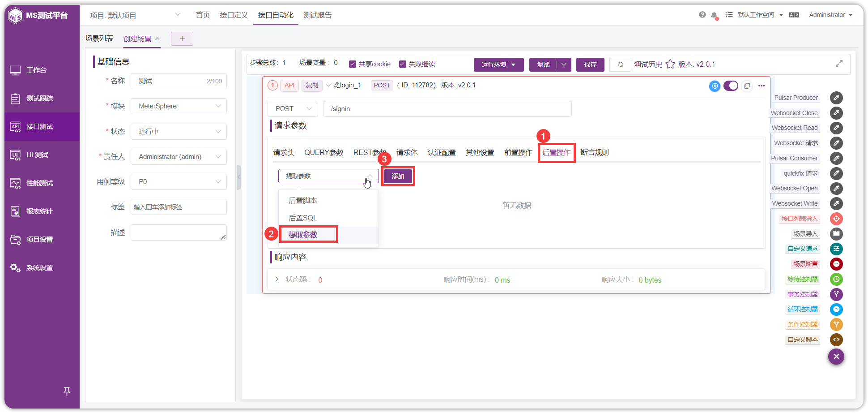The image size is (868, 413).
Task: Open the POST method dropdown
Action: point(293,109)
